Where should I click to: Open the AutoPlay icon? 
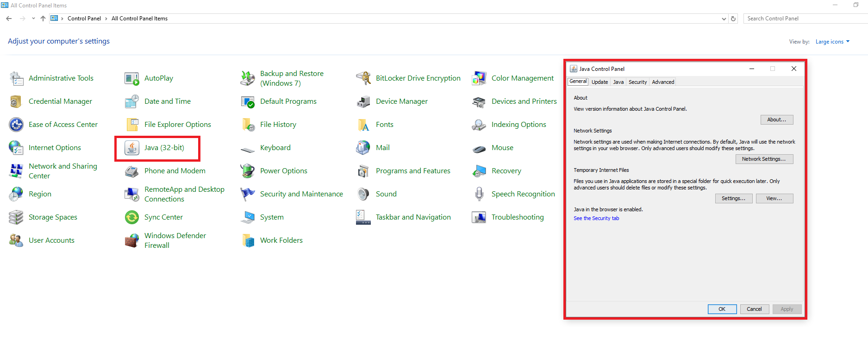[x=132, y=78]
